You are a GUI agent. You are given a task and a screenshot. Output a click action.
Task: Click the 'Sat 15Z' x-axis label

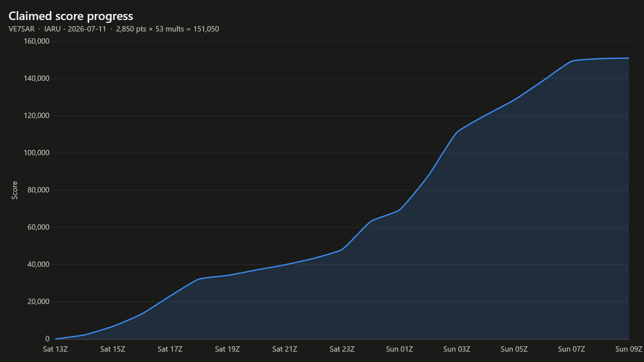(113, 349)
